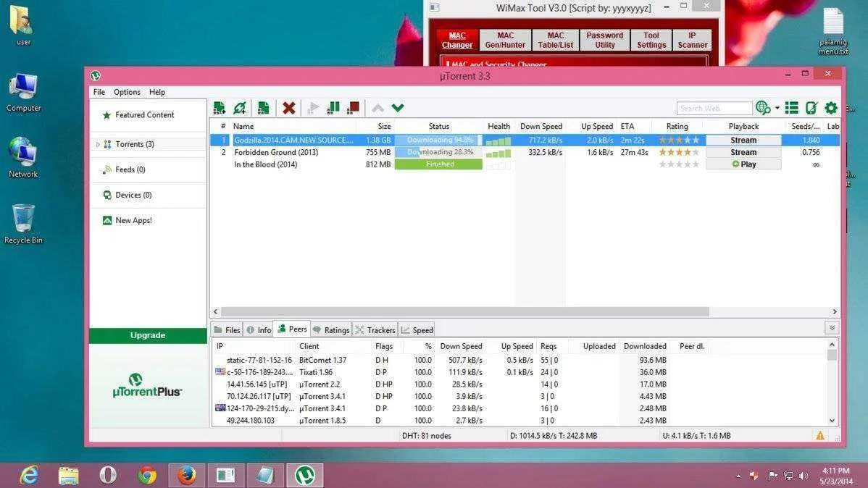The width and height of the screenshot is (868, 488).
Task: Open preferences gear icon
Action: coord(831,108)
